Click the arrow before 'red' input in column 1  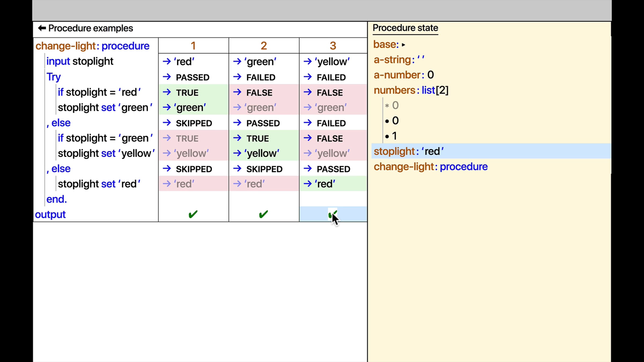tap(167, 61)
